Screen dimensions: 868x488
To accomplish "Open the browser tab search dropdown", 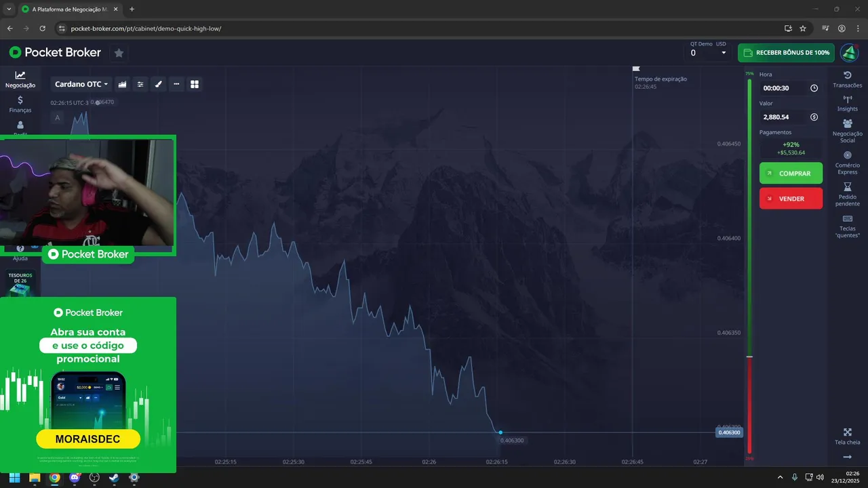I will point(8,9).
